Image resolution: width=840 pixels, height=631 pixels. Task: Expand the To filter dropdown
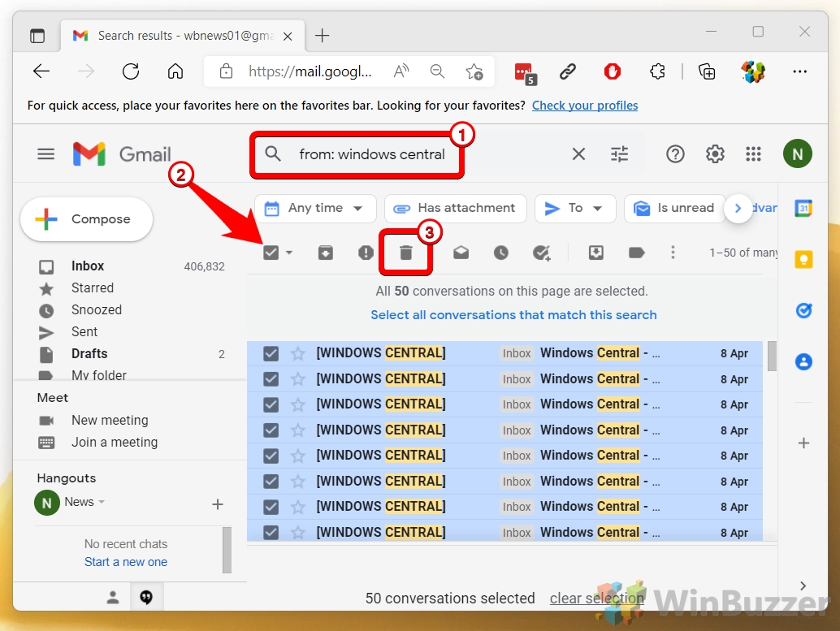coord(575,208)
